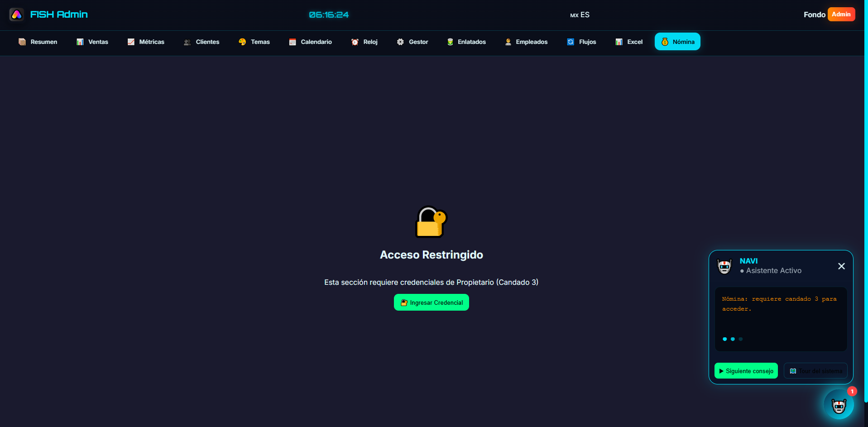Click the FISH Admin logo icon
Viewport: 868px width, 427px height.
point(17,14)
